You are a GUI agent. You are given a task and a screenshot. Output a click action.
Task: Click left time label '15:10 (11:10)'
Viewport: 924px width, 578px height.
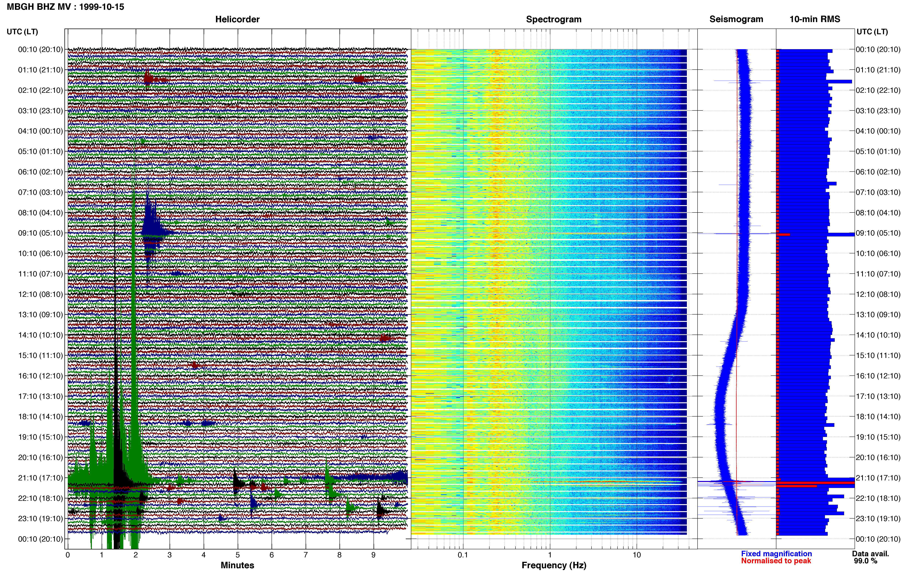click(41, 355)
